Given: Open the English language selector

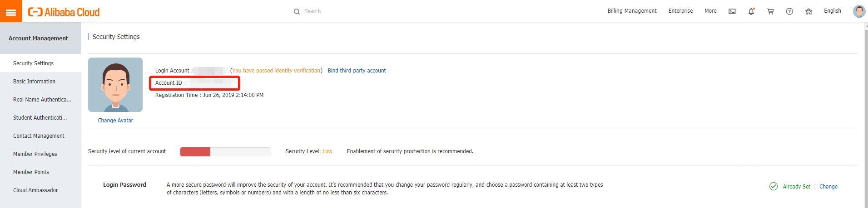Looking at the screenshot, I should tap(832, 11).
